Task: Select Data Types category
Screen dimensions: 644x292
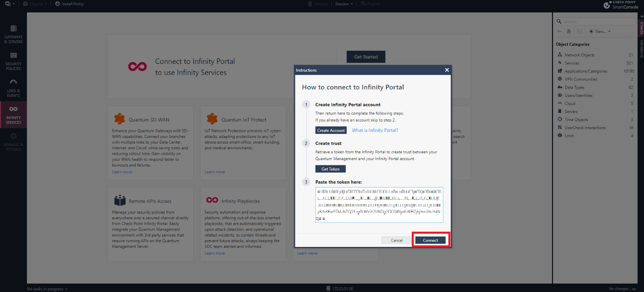Action: click(x=595, y=87)
